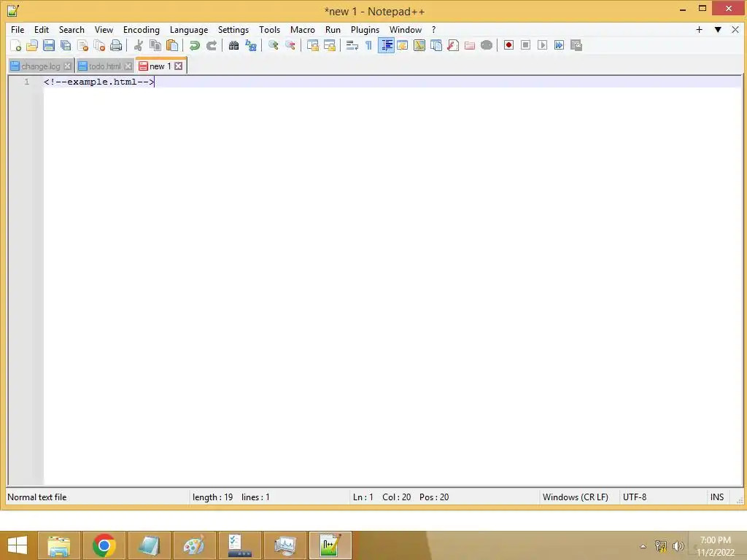Click the Redo toolbar icon

pyautogui.click(x=211, y=45)
